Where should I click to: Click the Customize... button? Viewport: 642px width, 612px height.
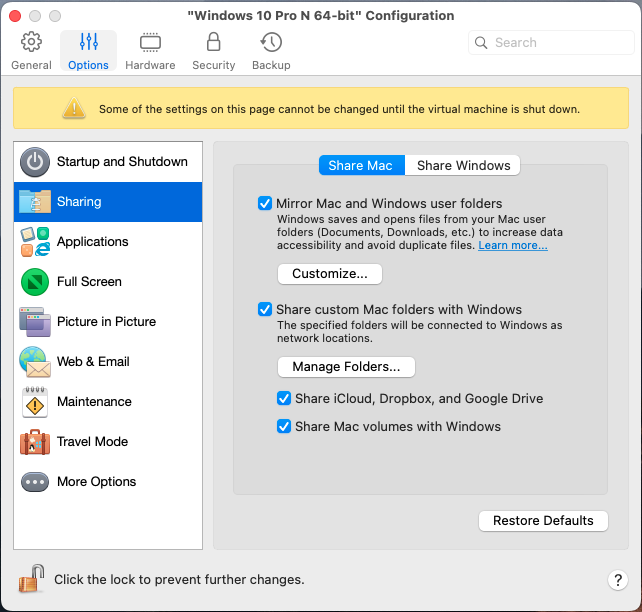[330, 273]
